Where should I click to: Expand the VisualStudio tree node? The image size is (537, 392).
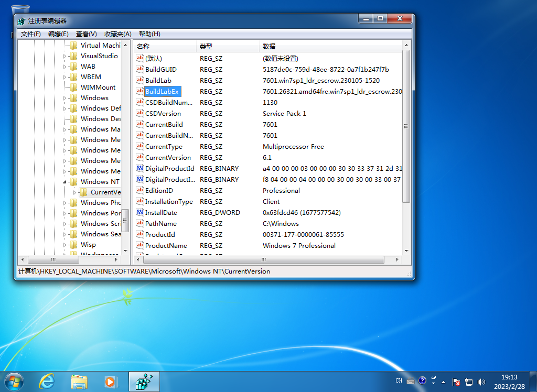[65, 56]
